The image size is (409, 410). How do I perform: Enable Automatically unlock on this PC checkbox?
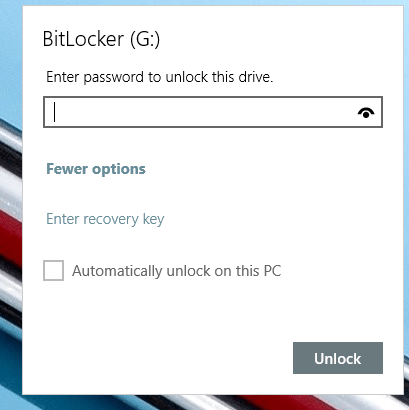53,270
